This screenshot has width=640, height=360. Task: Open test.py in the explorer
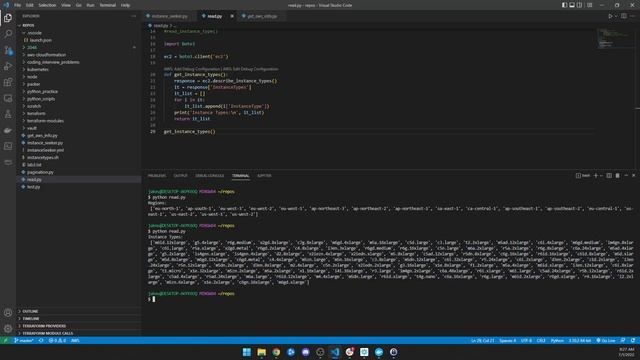coord(78,187)
